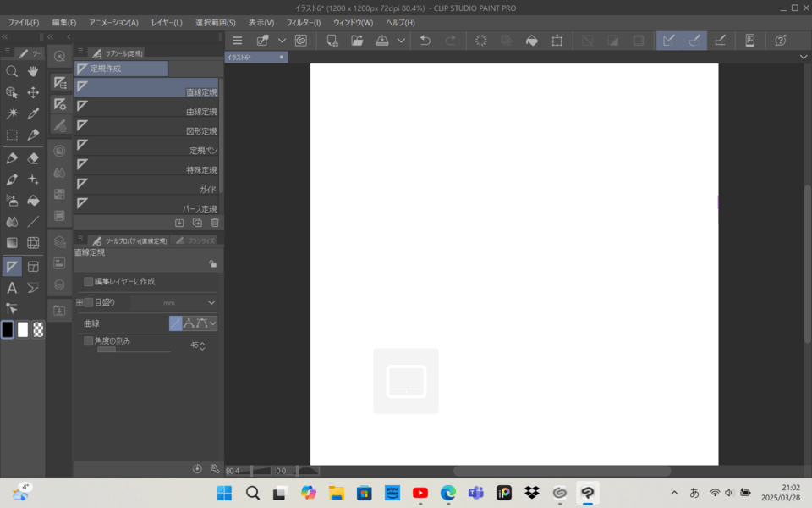Image resolution: width=812 pixels, height=508 pixels.
Task: Enable 編集レイヤーに作成 checkbox
Action: (x=89, y=281)
